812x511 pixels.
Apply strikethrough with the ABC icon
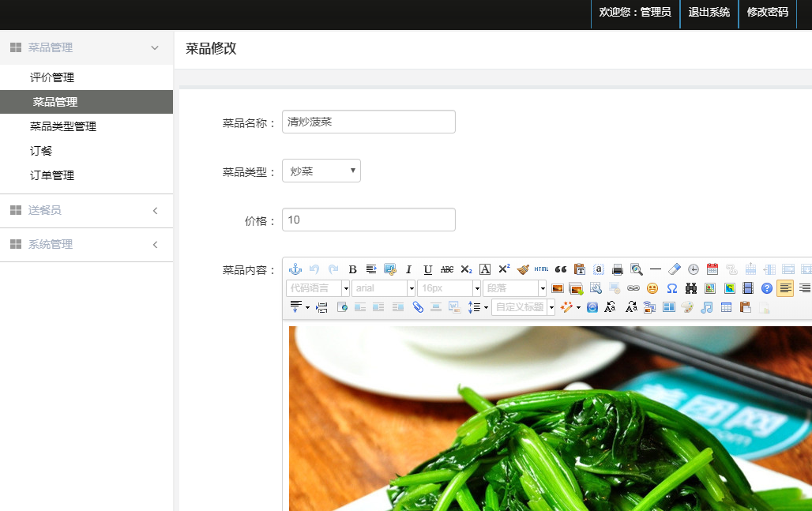[447, 269]
